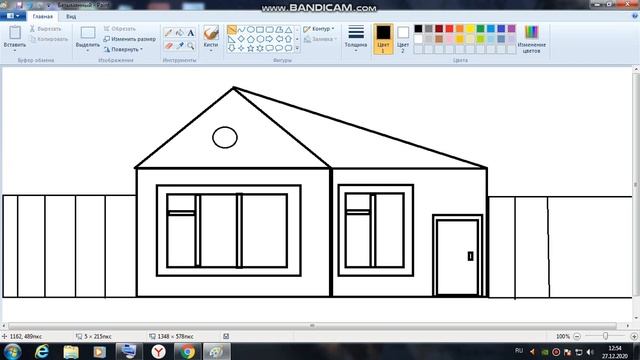640x360 pixels.
Task: Switch to the Вид tab
Action: [71, 17]
